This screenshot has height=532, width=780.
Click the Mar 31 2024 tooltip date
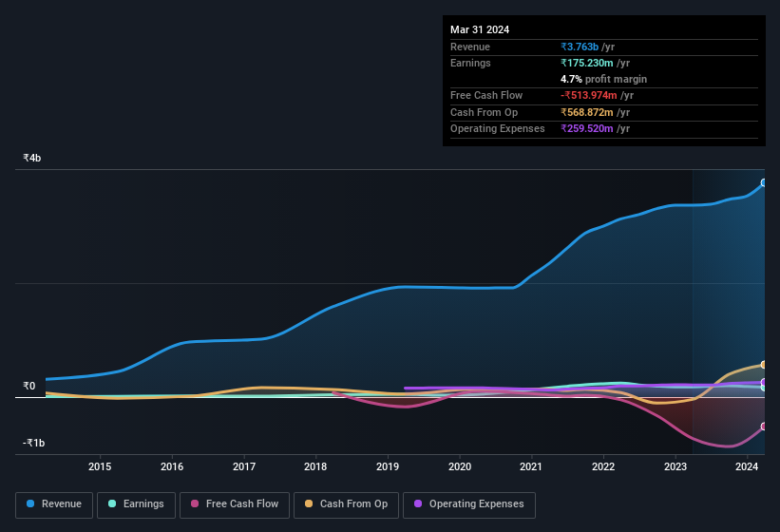click(480, 29)
